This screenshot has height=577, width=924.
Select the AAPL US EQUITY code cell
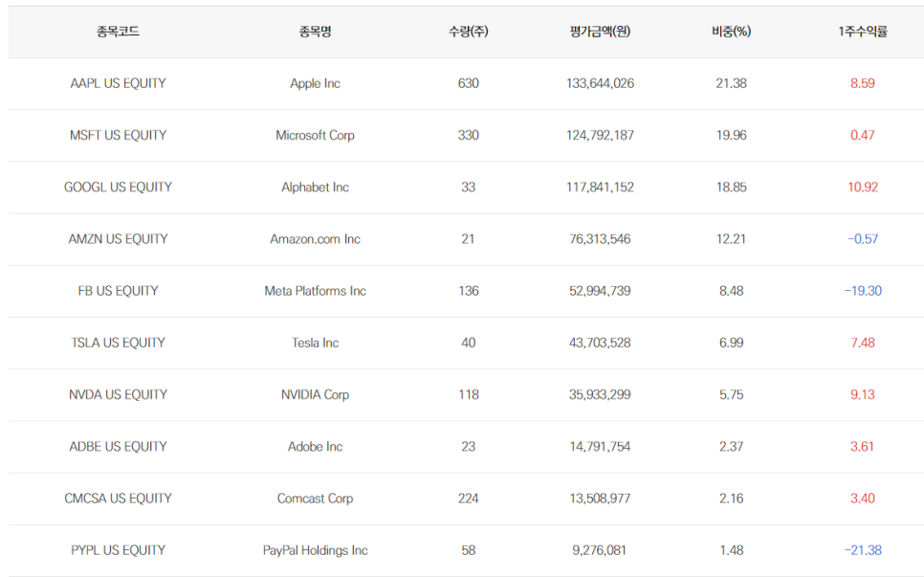tap(118, 83)
